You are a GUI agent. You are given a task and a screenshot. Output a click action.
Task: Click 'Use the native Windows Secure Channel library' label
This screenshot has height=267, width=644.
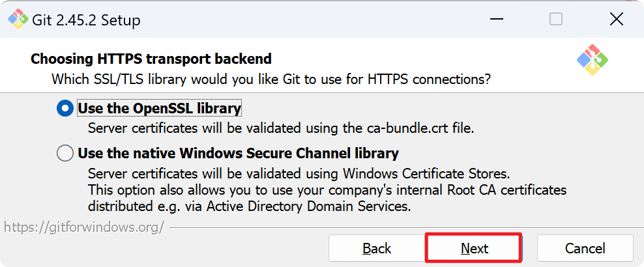pyautogui.click(x=238, y=154)
